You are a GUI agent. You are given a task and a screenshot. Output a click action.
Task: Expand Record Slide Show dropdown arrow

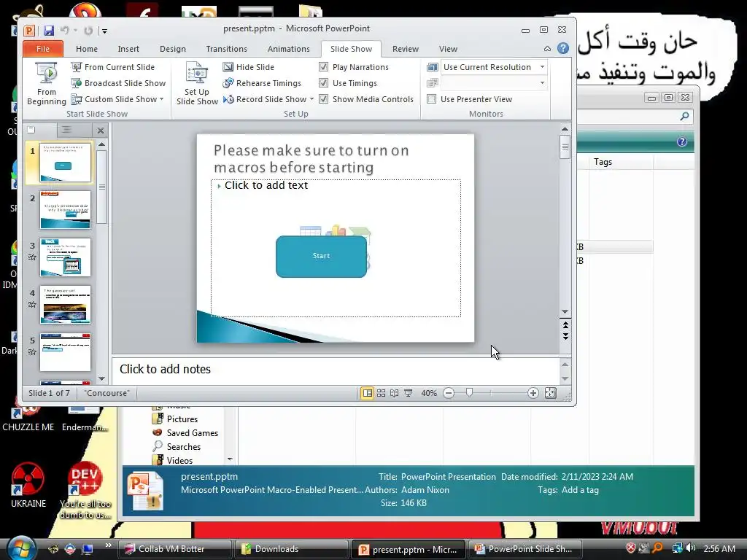point(311,99)
